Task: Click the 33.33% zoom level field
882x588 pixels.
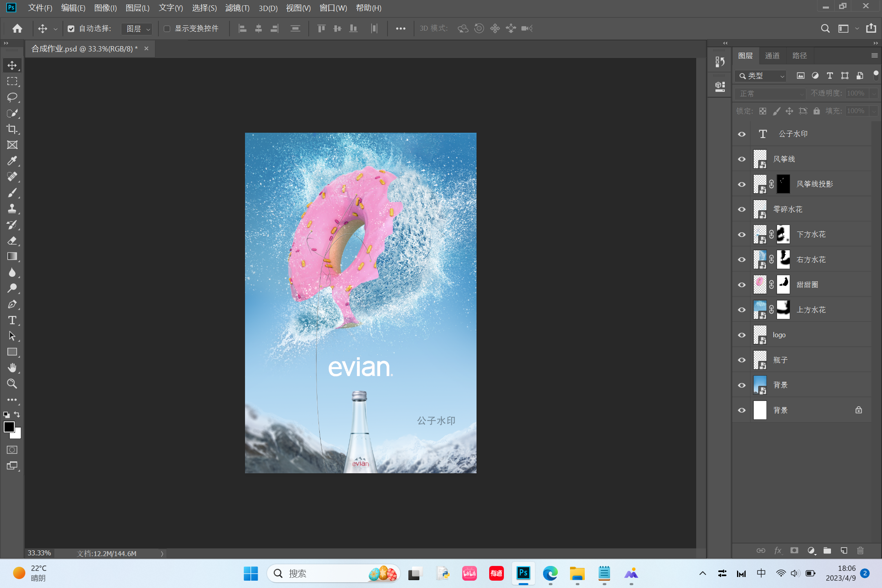Action: pyautogui.click(x=39, y=553)
